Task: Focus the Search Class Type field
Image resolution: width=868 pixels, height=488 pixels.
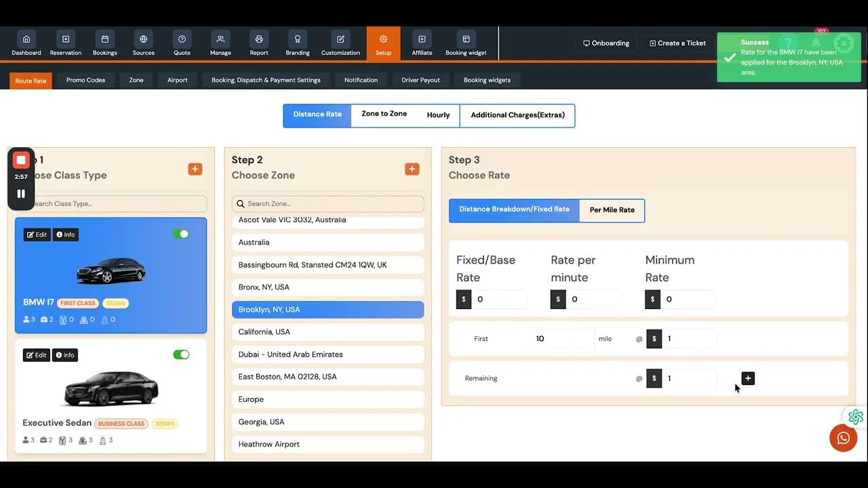Action: [111, 203]
